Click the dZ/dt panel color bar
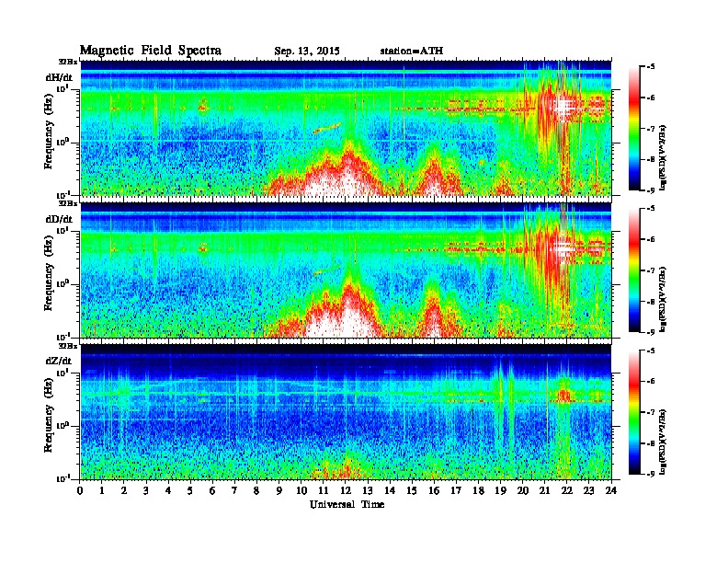 click(634, 412)
